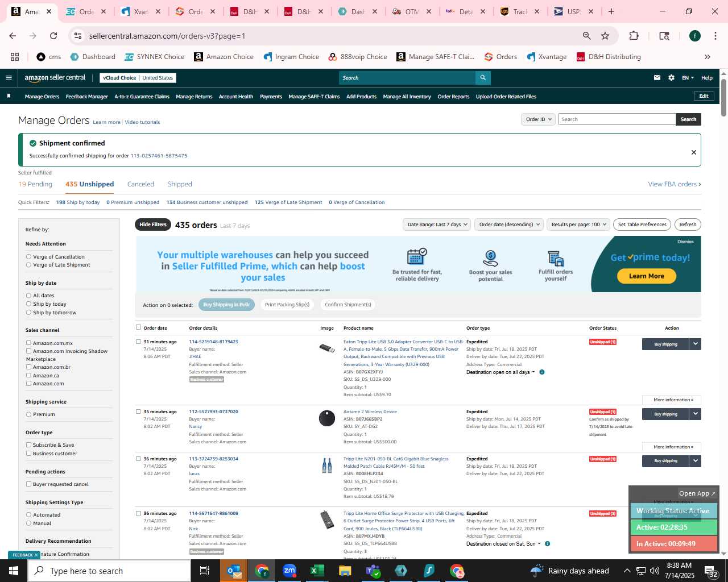
Task: Switch to the 19 Pending tab
Action: click(35, 184)
